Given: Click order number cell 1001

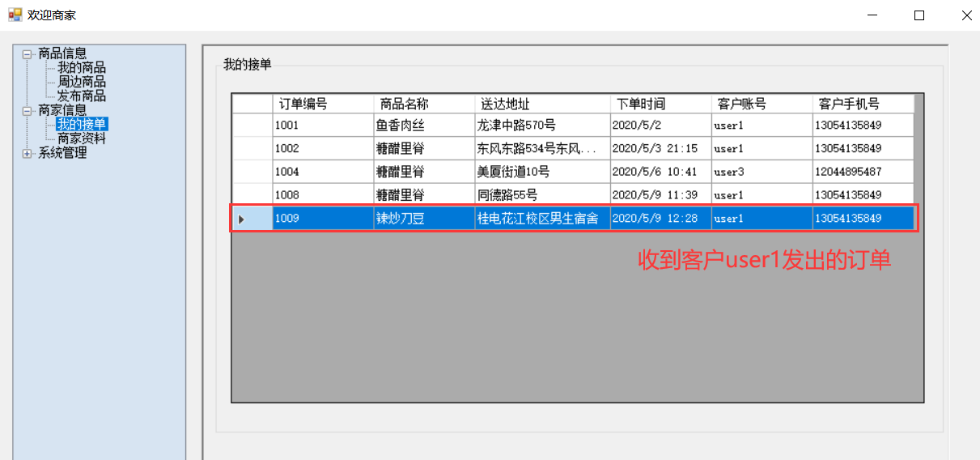Looking at the screenshot, I should [323, 126].
